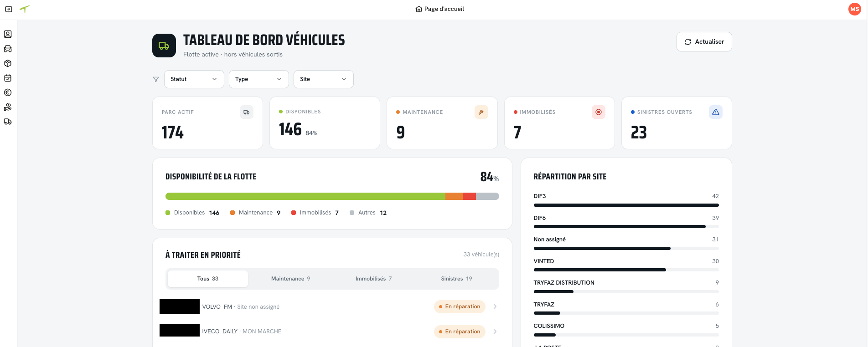Viewport: 868px width, 347px height.
Task: Click the green app logo
Action: click(x=25, y=9)
